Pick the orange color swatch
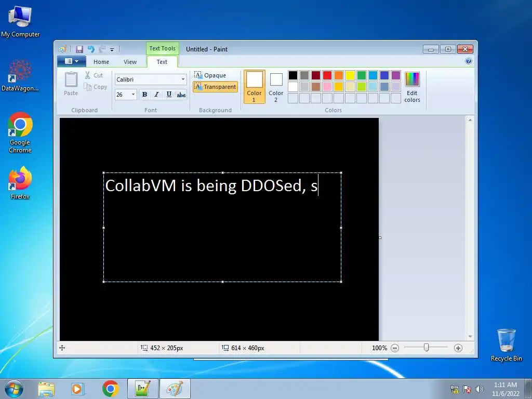Image resolution: width=532 pixels, height=399 pixels. (339, 75)
